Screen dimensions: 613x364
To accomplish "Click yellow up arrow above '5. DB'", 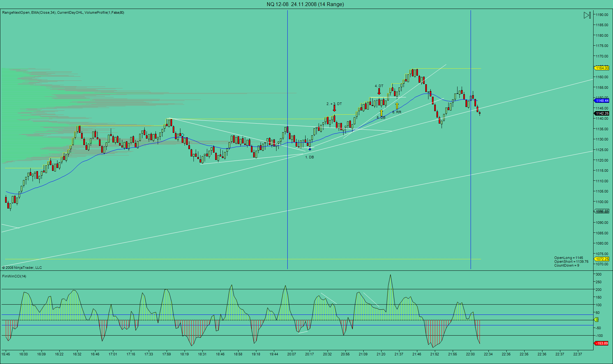I will [x=381, y=113].
